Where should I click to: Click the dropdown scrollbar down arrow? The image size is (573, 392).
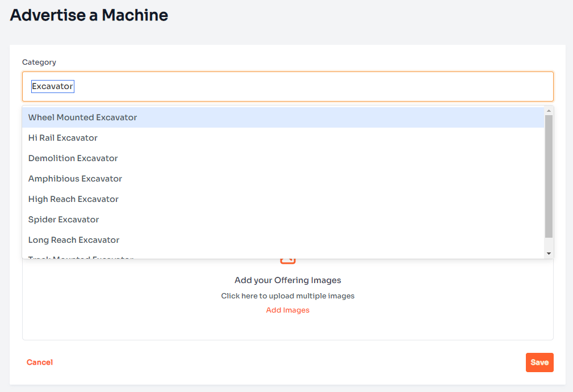click(549, 254)
